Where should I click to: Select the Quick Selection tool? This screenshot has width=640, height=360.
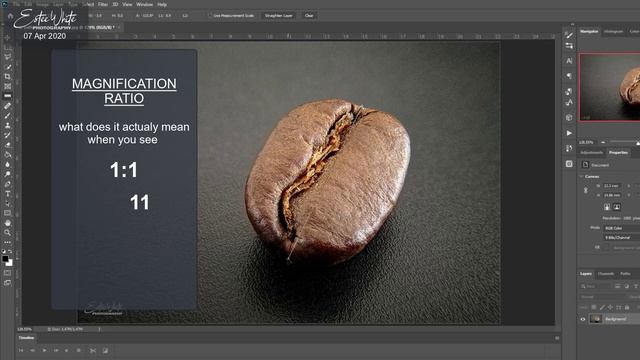point(7,67)
